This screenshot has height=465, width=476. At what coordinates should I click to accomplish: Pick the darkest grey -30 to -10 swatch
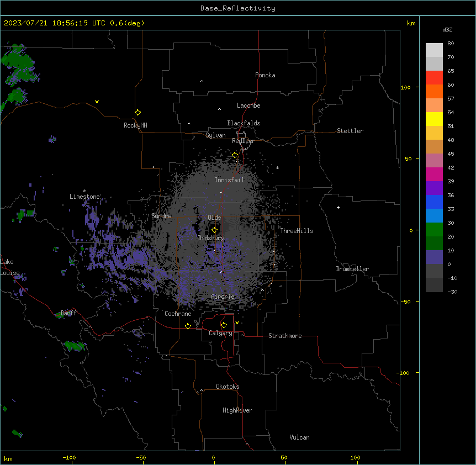[x=434, y=285]
